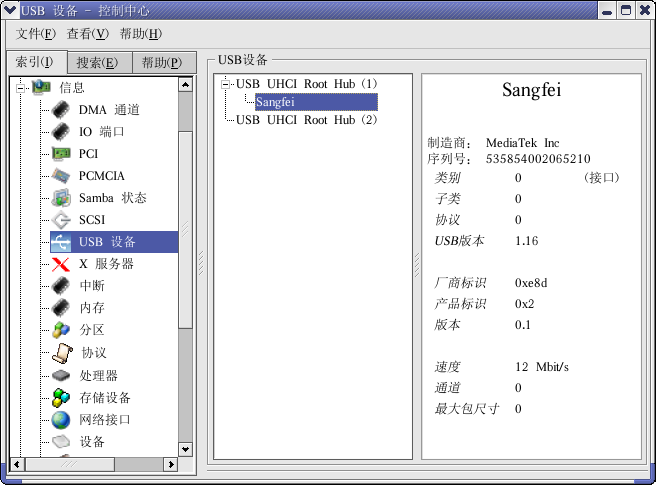This screenshot has width=656, height=485.
Task: Click the X 服务器 red X icon
Action: click(61, 264)
